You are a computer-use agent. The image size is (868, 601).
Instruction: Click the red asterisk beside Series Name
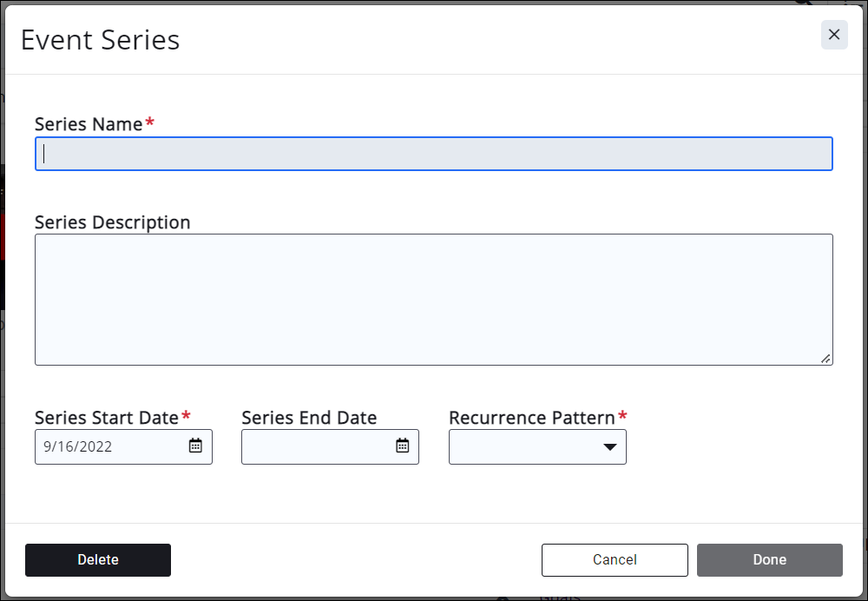[150, 123]
